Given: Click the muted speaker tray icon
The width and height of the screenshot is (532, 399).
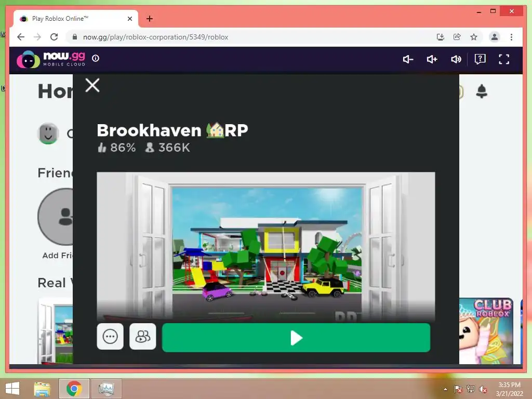Looking at the screenshot, I should pyautogui.click(x=483, y=389).
